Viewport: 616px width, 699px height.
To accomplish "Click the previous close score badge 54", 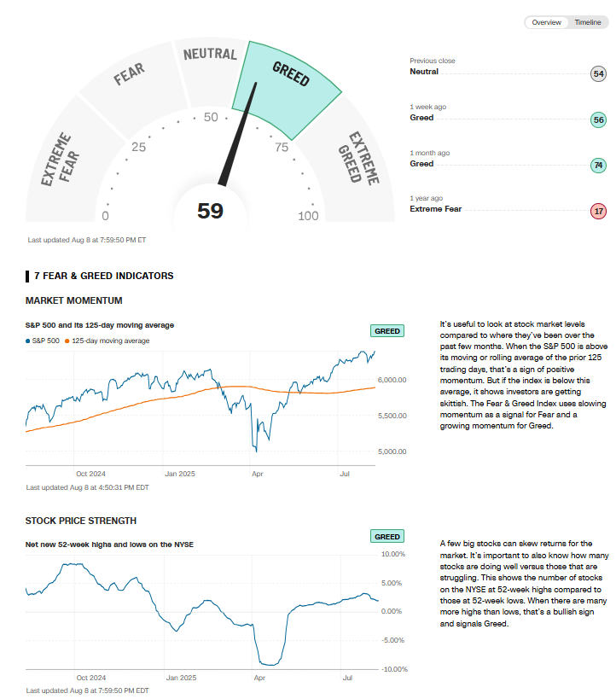I will pyautogui.click(x=598, y=74).
